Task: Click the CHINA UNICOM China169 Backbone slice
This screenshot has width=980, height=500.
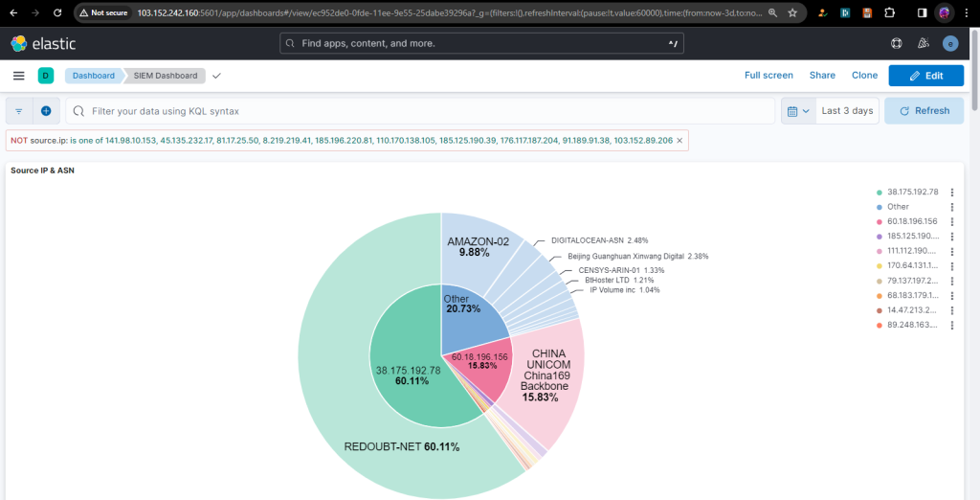Action: (x=546, y=375)
